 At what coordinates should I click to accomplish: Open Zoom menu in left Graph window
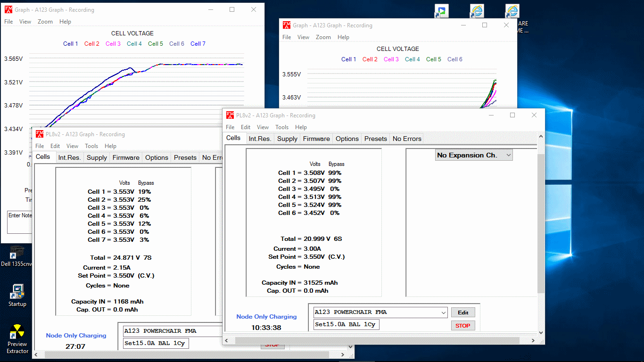tap(45, 22)
